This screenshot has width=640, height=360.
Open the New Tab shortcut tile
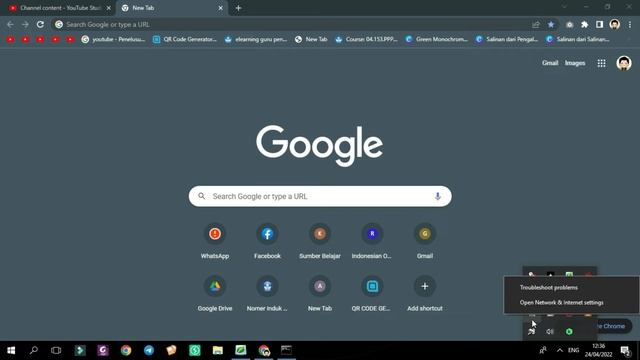click(320, 294)
